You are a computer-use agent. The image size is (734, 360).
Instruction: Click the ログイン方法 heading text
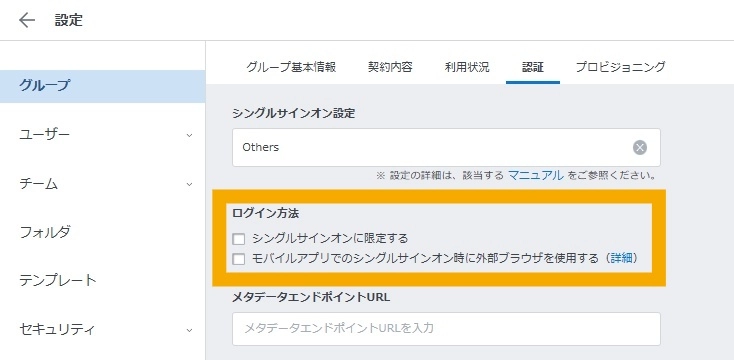tap(265, 213)
